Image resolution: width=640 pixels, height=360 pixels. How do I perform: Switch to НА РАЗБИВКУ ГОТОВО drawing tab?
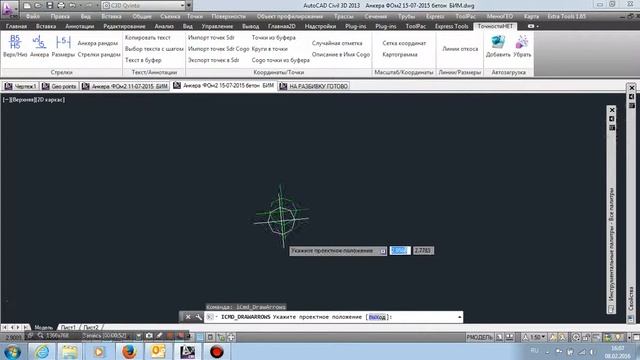pyautogui.click(x=313, y=86)
